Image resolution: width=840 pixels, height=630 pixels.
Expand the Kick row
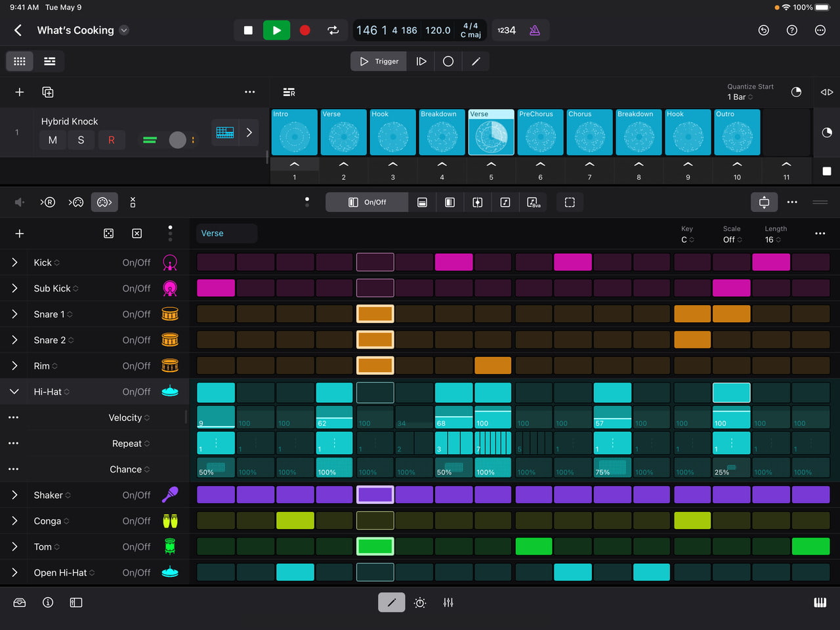pos(14,262)
